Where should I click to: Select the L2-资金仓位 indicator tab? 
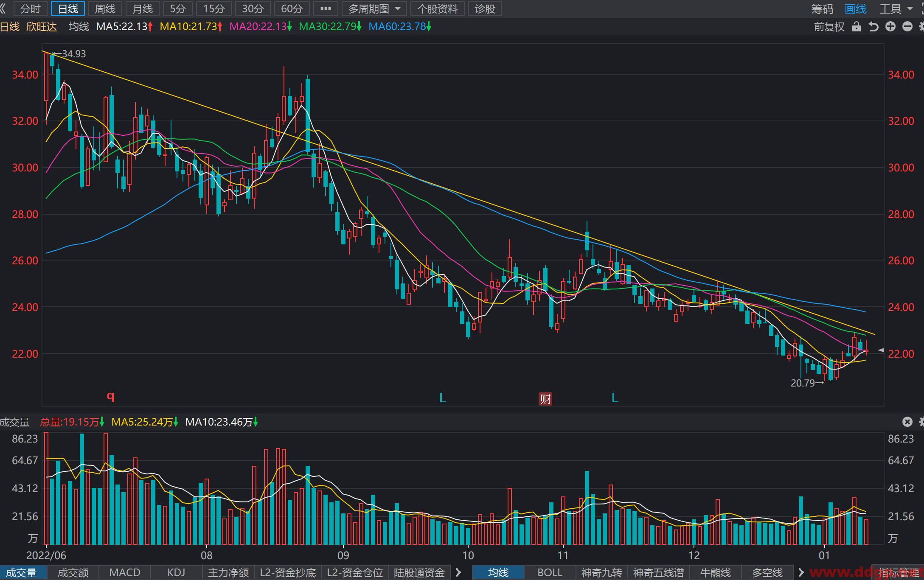pos(355,573)
